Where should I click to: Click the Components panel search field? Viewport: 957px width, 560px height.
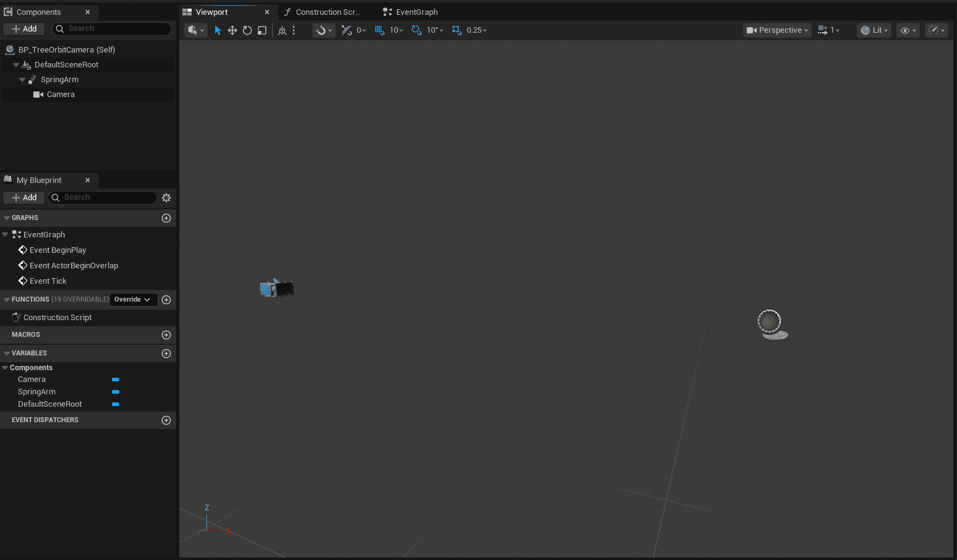(x=111, y=28)
